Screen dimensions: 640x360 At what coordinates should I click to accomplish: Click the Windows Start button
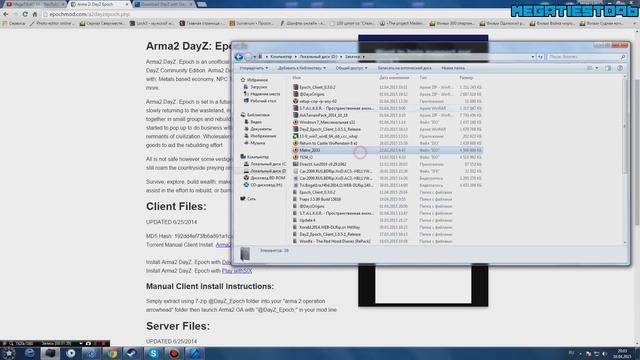click(x=9, y=353)
